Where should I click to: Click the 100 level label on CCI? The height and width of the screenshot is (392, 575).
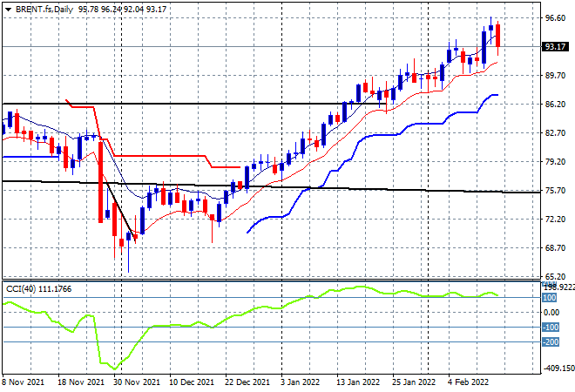point(549,297)
